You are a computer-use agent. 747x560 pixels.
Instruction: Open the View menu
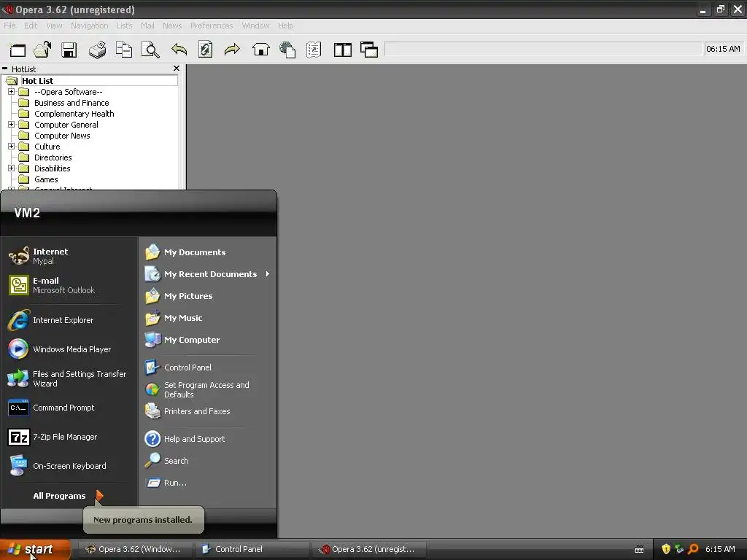(x=54, y=26)
